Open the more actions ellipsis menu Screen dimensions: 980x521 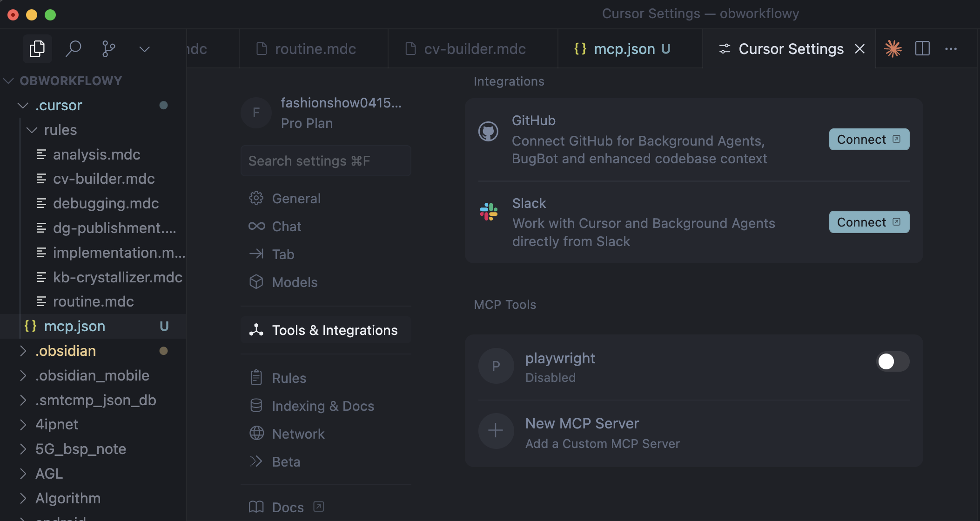pos(951,49)
